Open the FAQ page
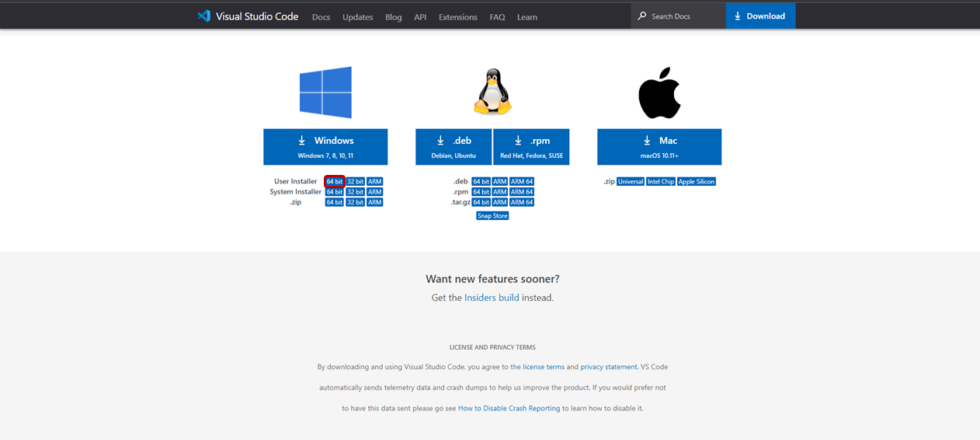The width and height of the screenshot is (980, 440). (498, 17)
